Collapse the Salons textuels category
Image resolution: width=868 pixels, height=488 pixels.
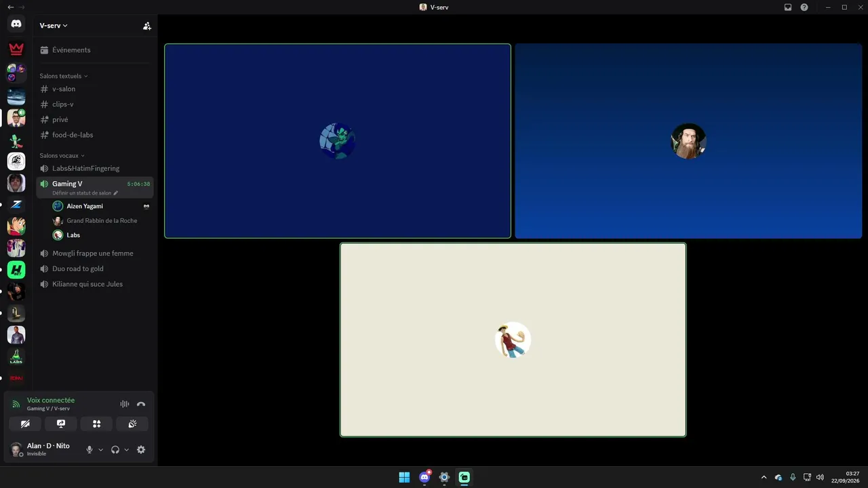point(64,76)
